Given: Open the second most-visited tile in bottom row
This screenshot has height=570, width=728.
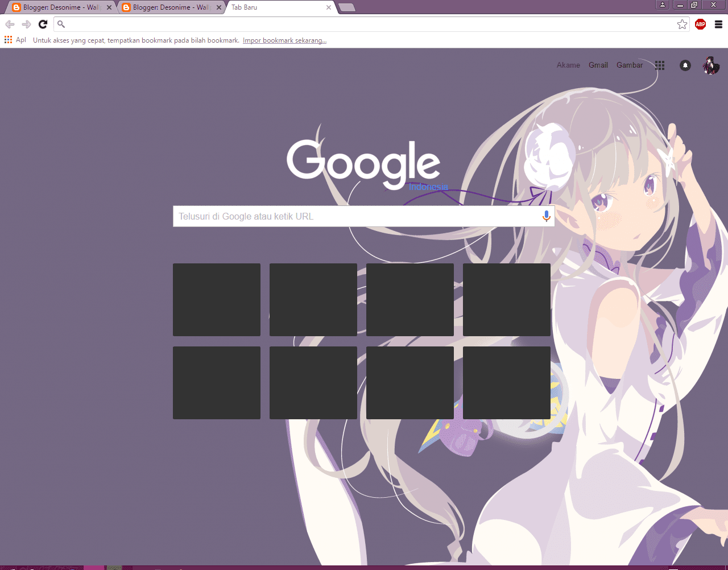Looking at the screenshot, I should [313, 383].
